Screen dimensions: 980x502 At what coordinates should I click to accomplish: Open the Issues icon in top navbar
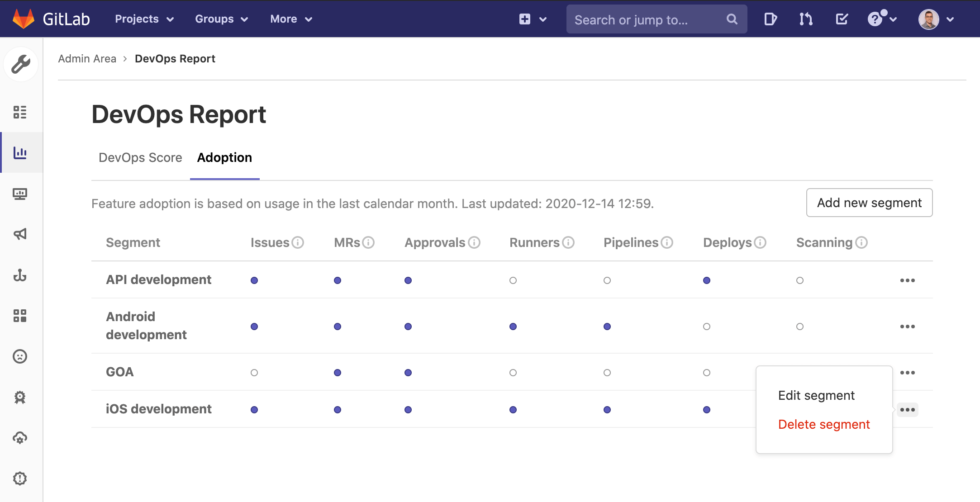(770, 19)
